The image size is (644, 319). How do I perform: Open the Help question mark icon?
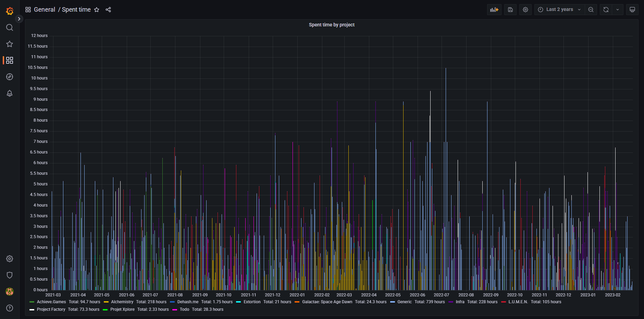click(x=10, y=308)
